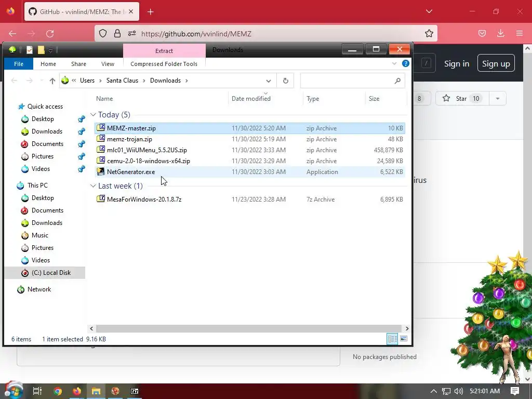Save page to Pocket

[482, 33]
